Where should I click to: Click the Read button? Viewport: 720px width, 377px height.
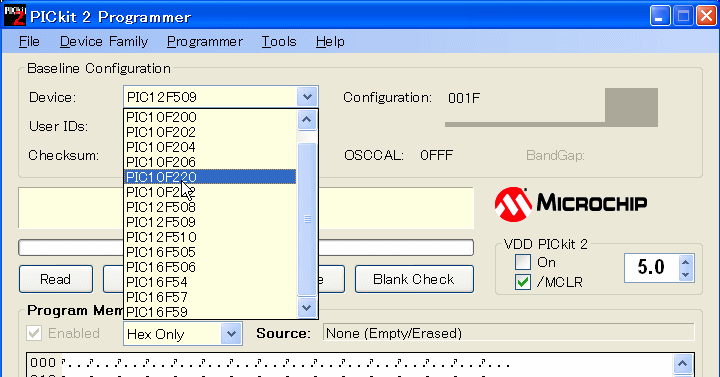[56, 279]
